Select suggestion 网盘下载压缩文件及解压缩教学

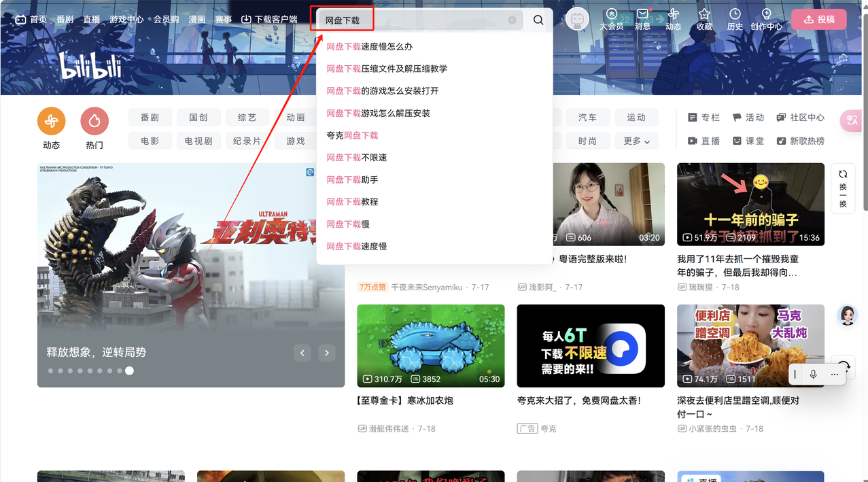click(387, 69)
